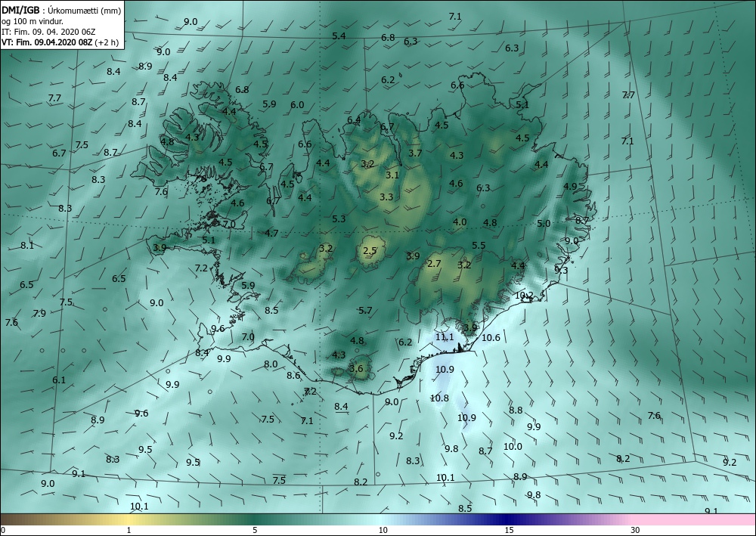
Task: Click the map value 10.8
Action: coord(439,398)
